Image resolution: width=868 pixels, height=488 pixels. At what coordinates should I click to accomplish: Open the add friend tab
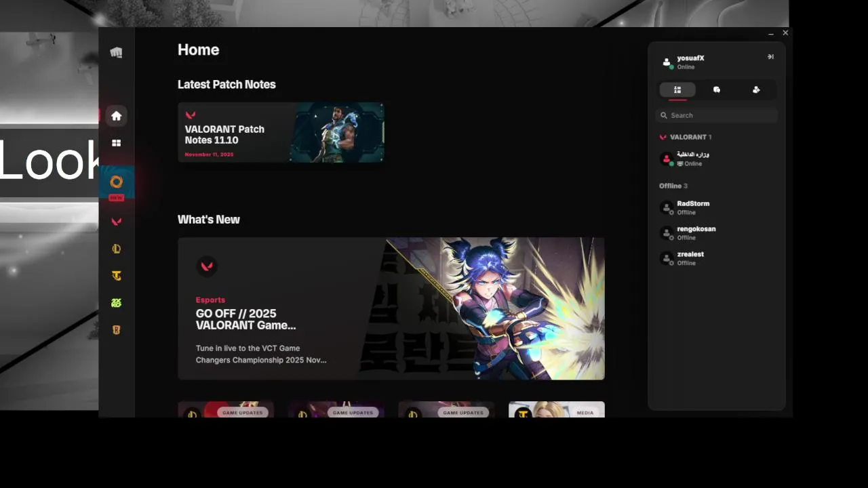(x=756, y=89)
